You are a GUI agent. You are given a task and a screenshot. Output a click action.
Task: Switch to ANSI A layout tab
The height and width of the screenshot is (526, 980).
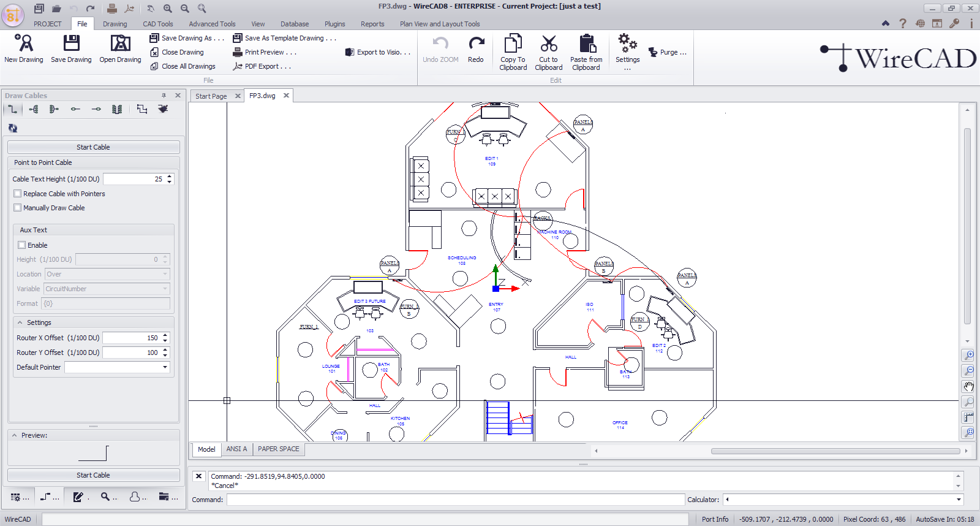[x=236, y=449]
